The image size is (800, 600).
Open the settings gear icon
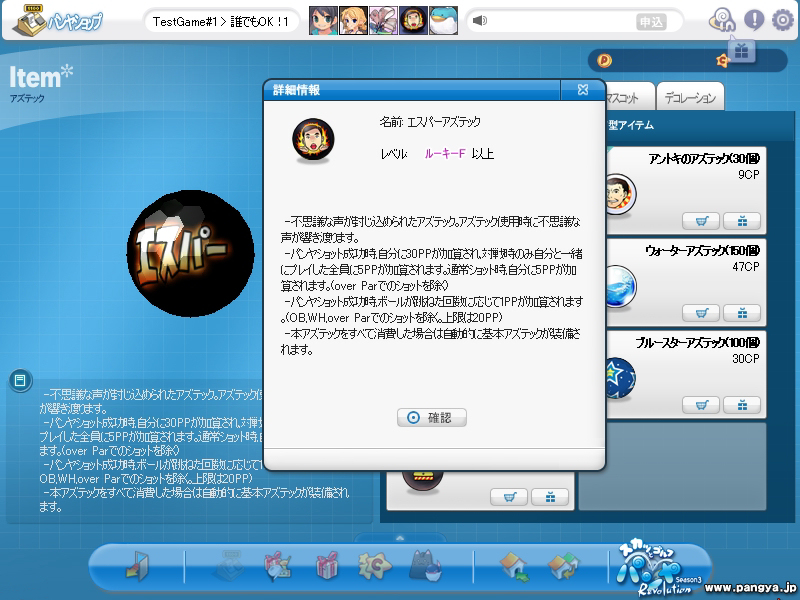pos(783,19)
